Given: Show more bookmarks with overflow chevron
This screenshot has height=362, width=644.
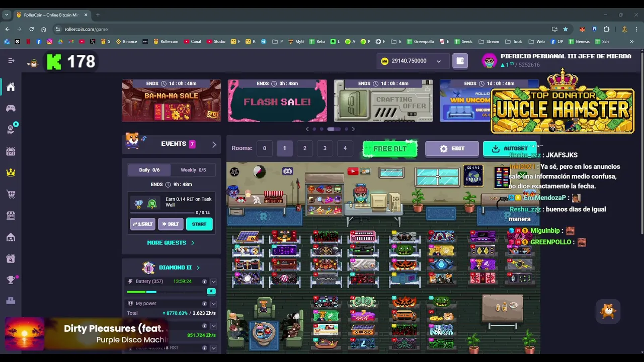Looking at the screenshot, I should (631, 41).
